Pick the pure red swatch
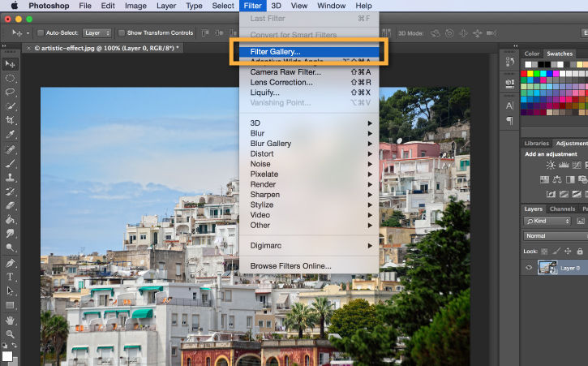The image size is (588, 366). 524,74
